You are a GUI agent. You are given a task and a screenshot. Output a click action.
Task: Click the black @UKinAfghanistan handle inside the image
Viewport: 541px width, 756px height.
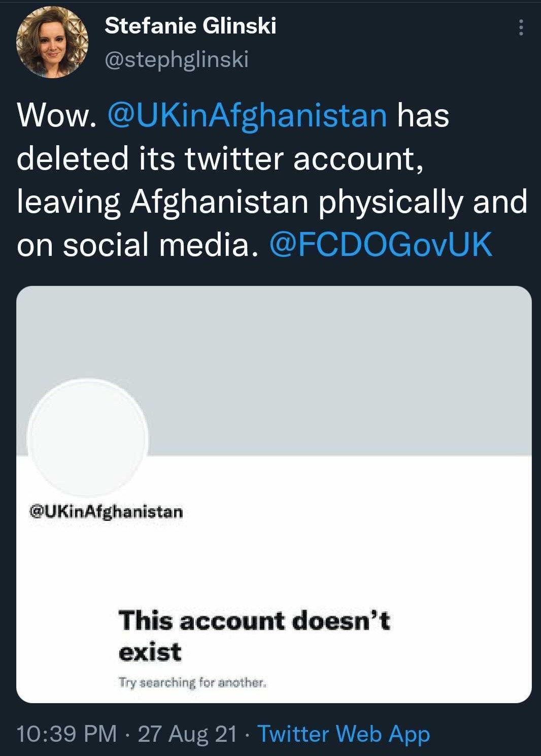[x=107, y=511]
